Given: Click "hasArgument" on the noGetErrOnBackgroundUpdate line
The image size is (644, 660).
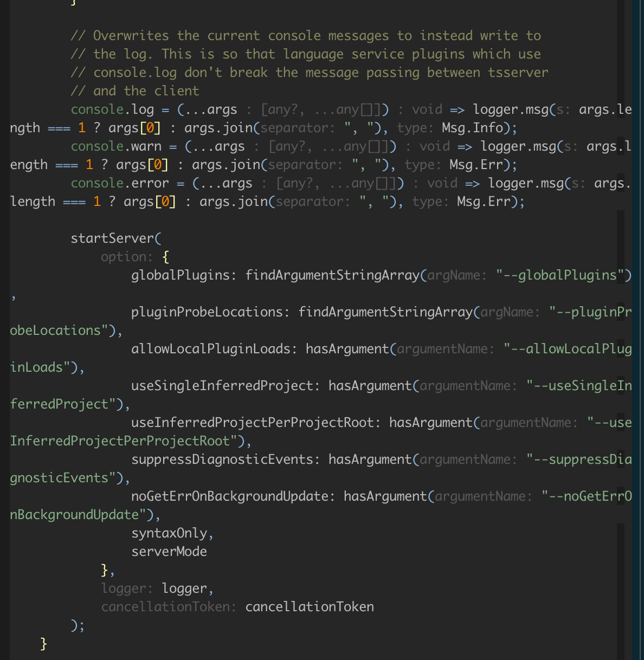Looking at the screenshot, I should pos(385,496).
